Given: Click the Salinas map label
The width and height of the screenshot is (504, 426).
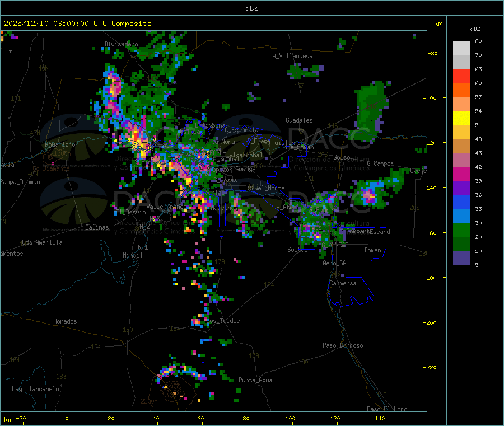Looking at the screenshot, I should [x=97, y=227].
